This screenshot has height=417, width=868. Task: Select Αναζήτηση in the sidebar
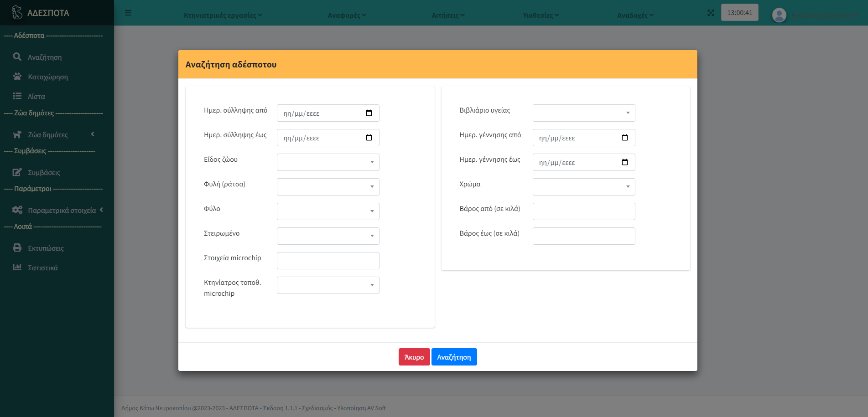point(45,57)
